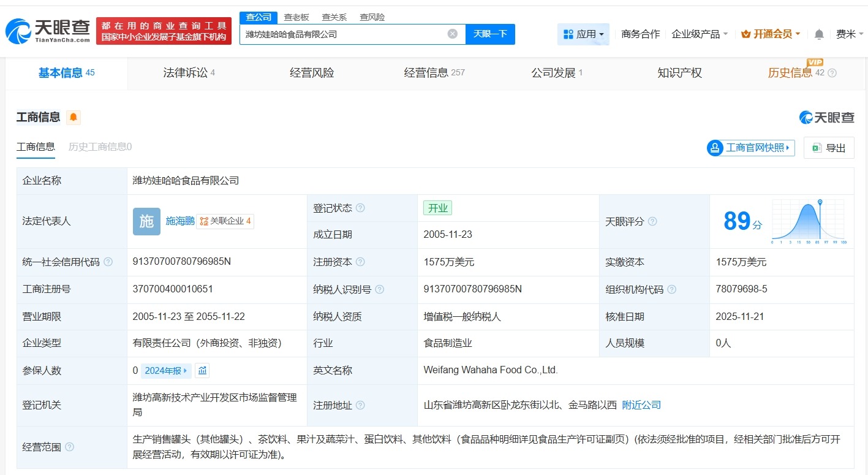The height and width of the screenshot is (475, 868).
Task: Click the help icon beside 天眼评分
Action: (653, 221)
